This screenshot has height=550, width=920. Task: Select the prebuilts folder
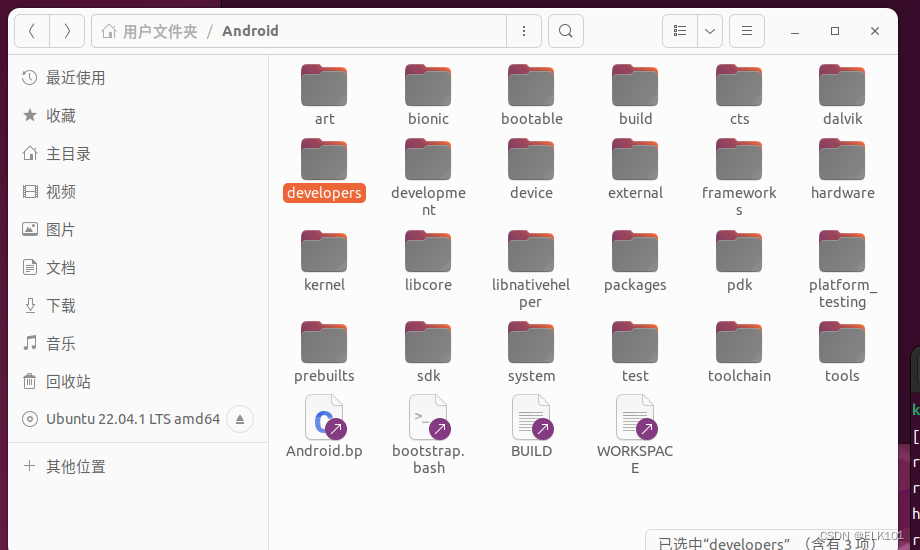point(324,353)
